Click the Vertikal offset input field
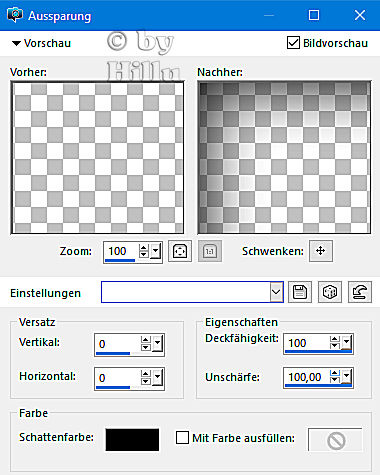The height and width of the screenshot is (475, 380). coord(117,344)
